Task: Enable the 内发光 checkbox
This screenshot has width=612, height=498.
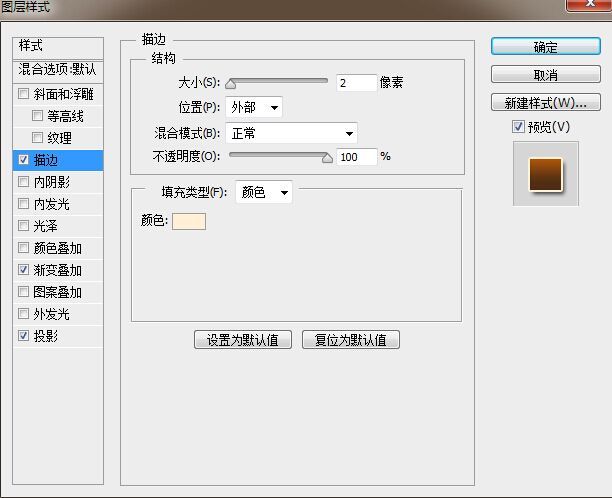Action: click(23, 203)
